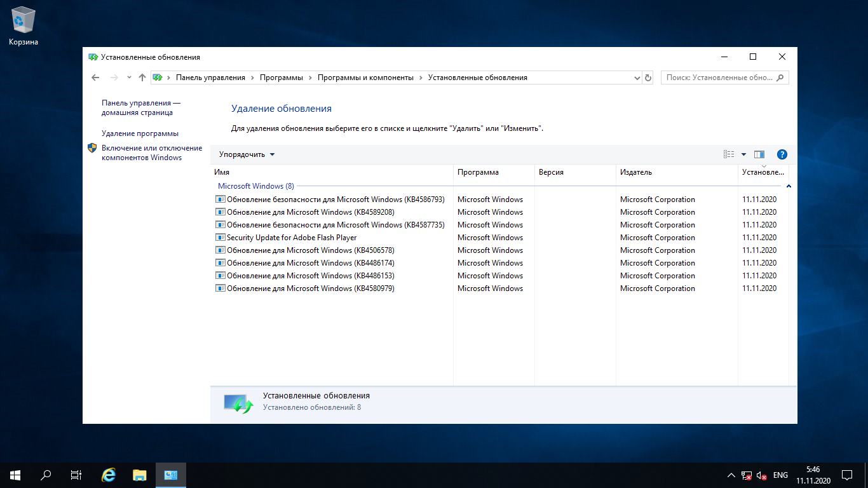Click the Программы breadcrumb

tap(281, 78)
